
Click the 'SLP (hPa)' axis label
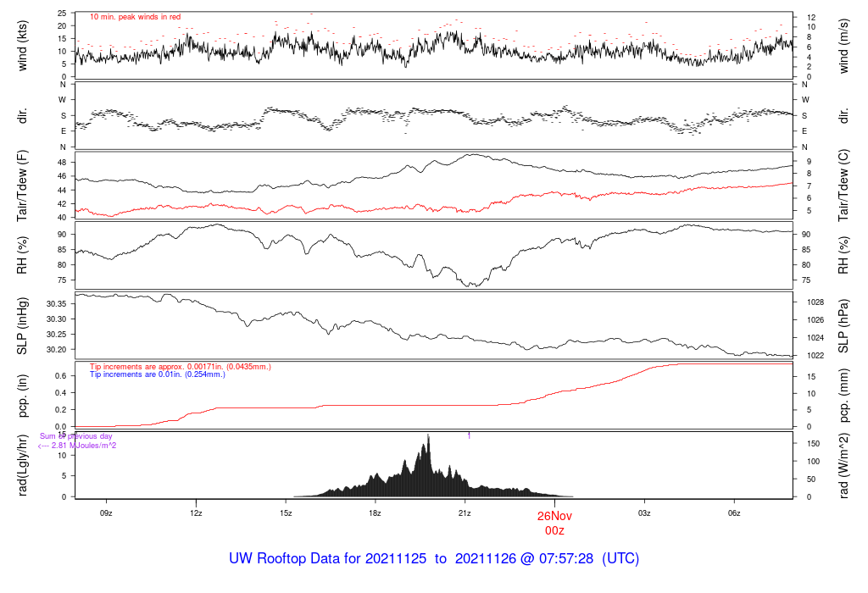(x=843, y=326)
